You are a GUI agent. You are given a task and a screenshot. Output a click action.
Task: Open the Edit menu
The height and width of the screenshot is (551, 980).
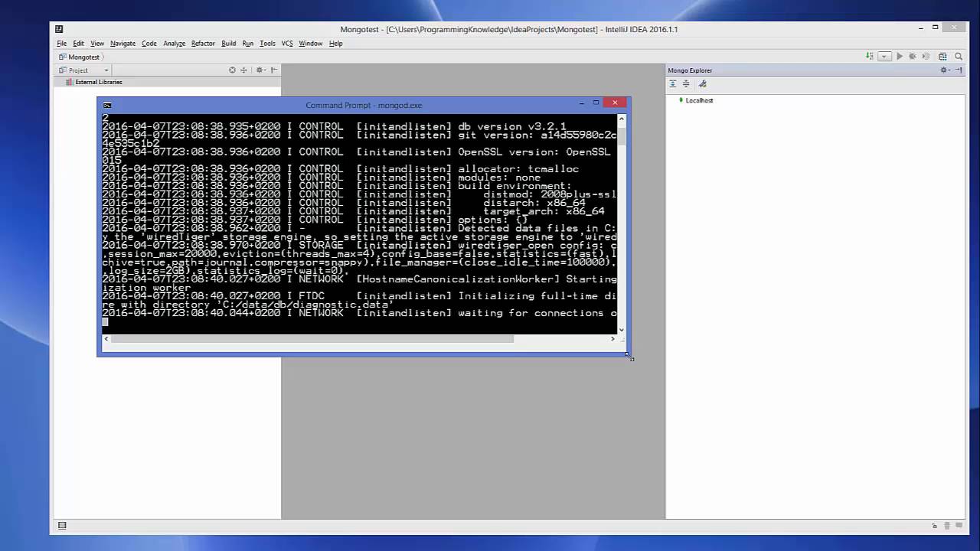tap(78, 44)
